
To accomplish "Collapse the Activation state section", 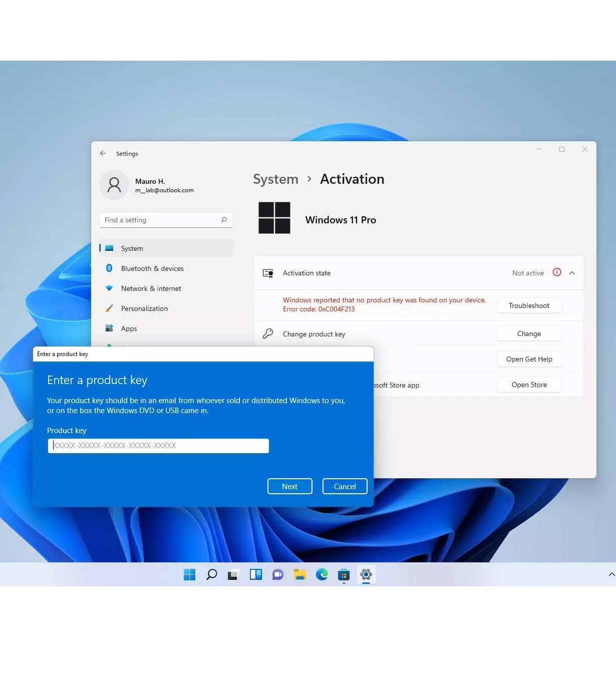I will tap(572, 273).
